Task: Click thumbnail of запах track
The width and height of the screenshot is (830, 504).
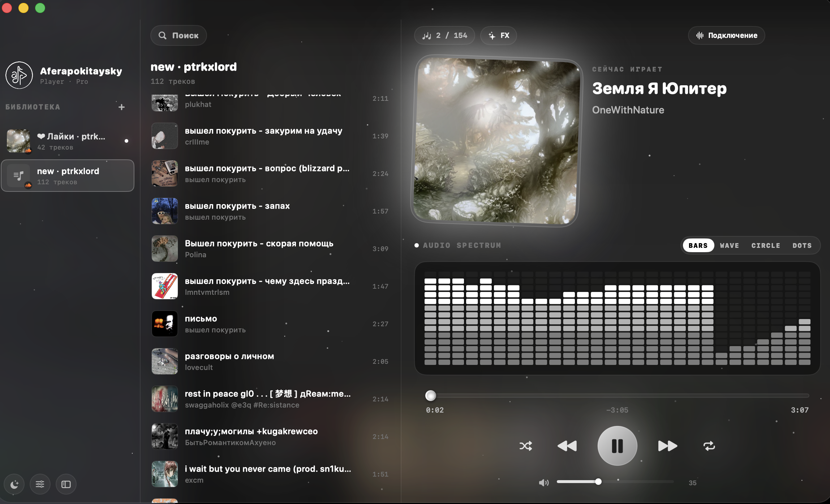Action: (x=165, y=211)
